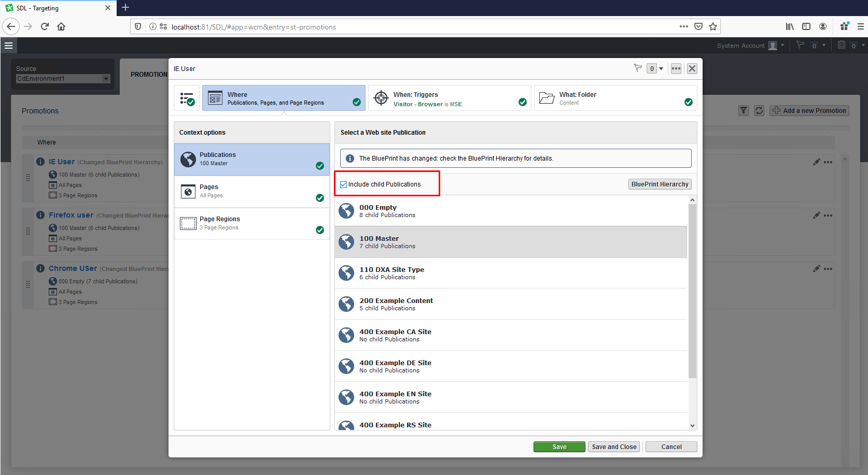Click the flag icon in dialog header
This screenshot has width=868, height=475.
[638, 68]
